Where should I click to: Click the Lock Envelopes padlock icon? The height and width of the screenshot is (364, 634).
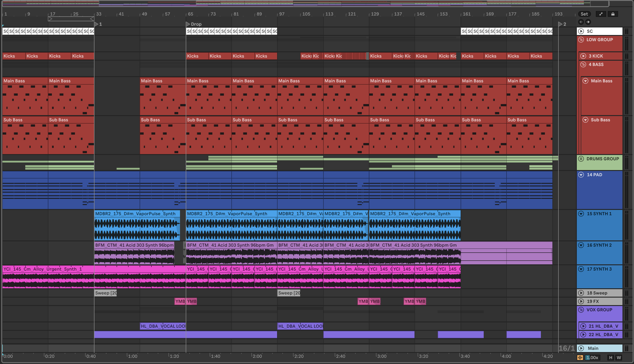coord(613,14)
